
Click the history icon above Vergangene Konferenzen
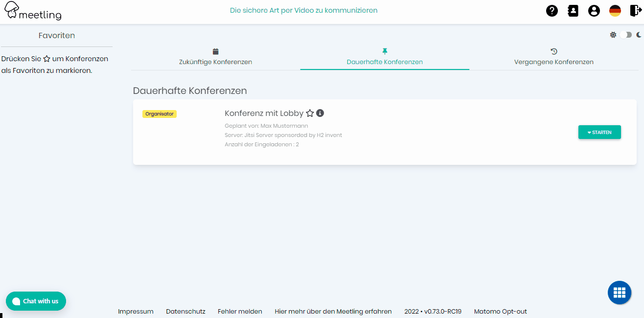pos(553,50)
